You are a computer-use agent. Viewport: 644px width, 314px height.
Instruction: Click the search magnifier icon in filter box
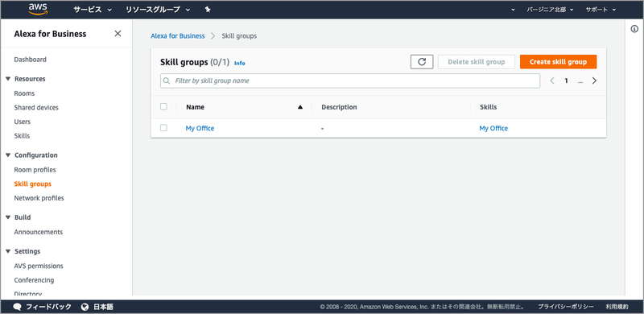167,81
